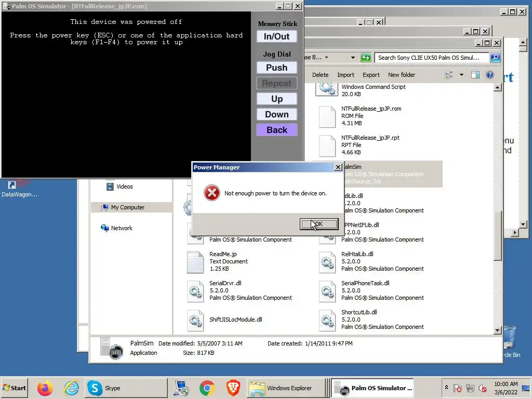
Task: Click the green refresh icon in the address bar
Action: (365, 57)
